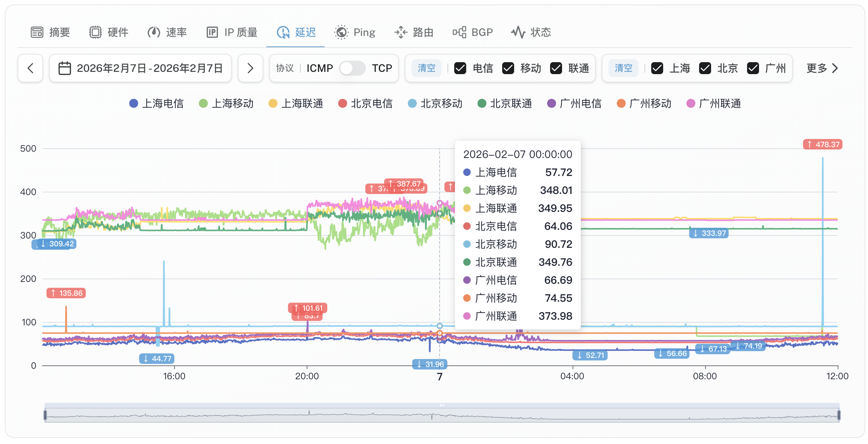Viewport: 868px width, 444px height.
Task: Click the 路由 routing icon
Action: 401,33
